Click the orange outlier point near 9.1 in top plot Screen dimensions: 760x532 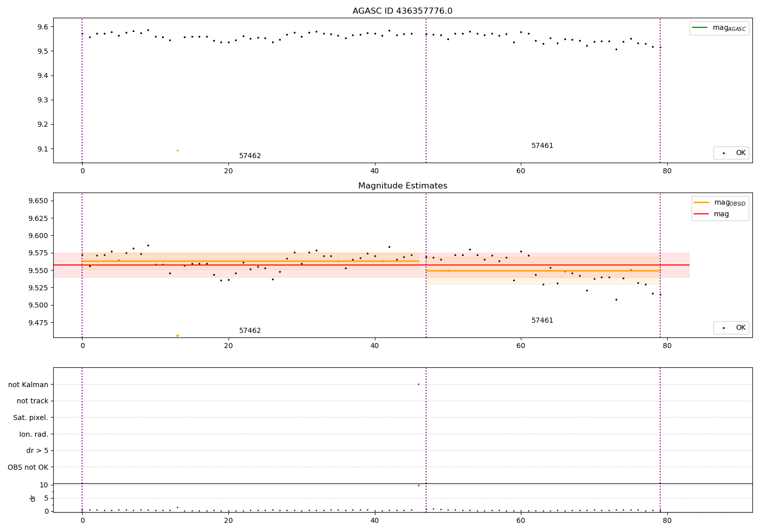[177, 150]
